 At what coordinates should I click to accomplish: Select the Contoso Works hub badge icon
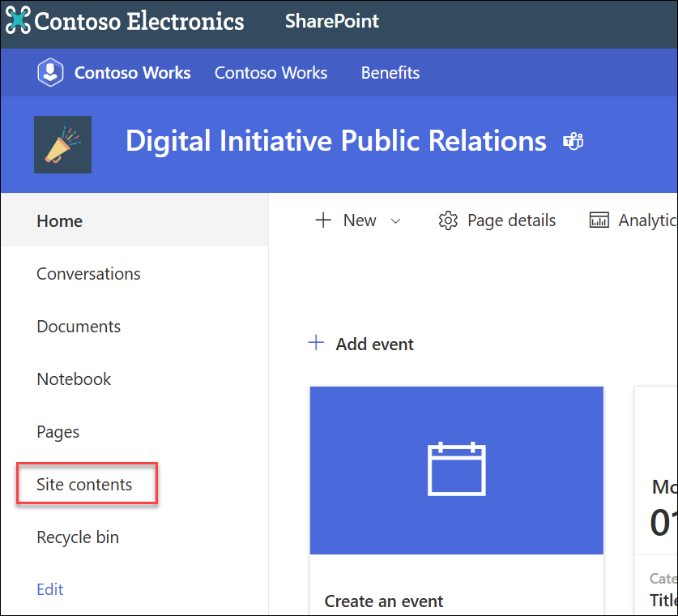[50, 72]
